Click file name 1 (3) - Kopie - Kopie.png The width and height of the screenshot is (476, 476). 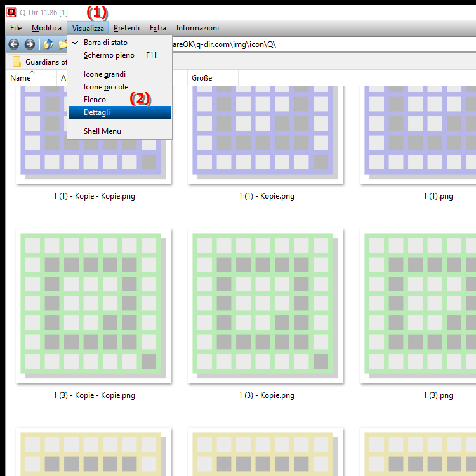tap(94, 395)
